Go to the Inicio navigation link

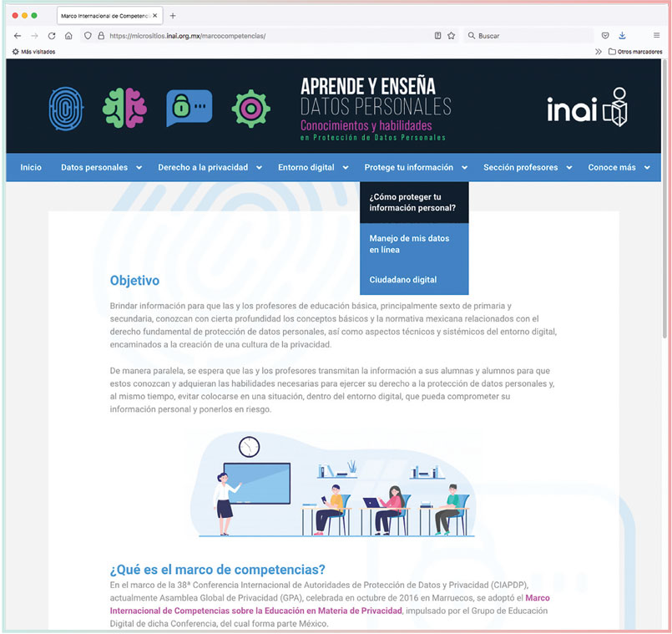click(x=31, y=167)
